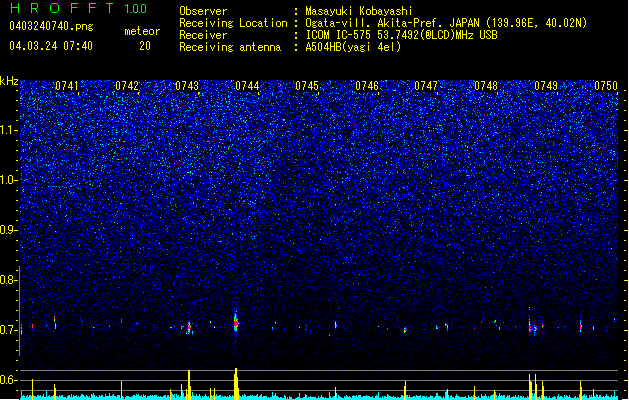This screenshot has width=629, height=400.
Task: Click the 0742 time marker
Action: click(127, 86)
